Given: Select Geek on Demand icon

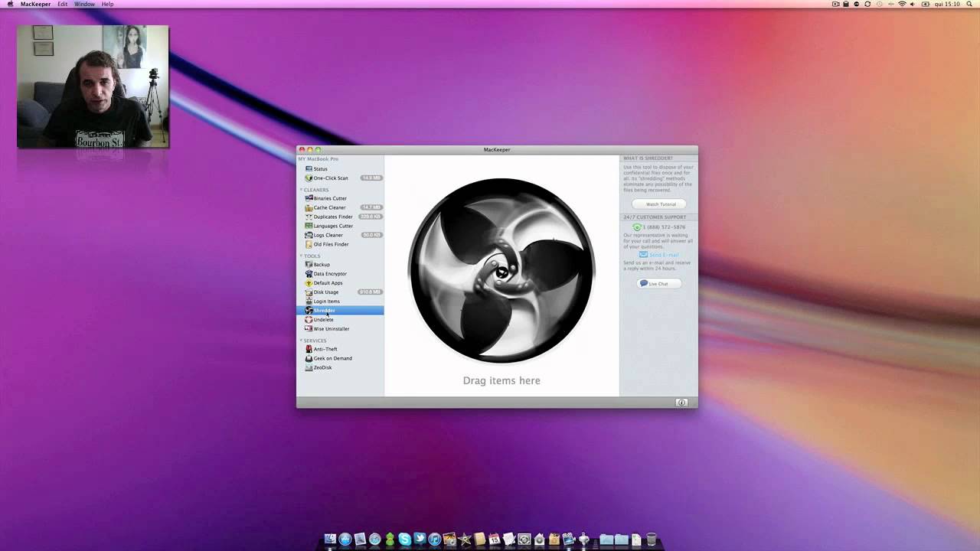Looking at the screenshot, I should coord(309,358).
